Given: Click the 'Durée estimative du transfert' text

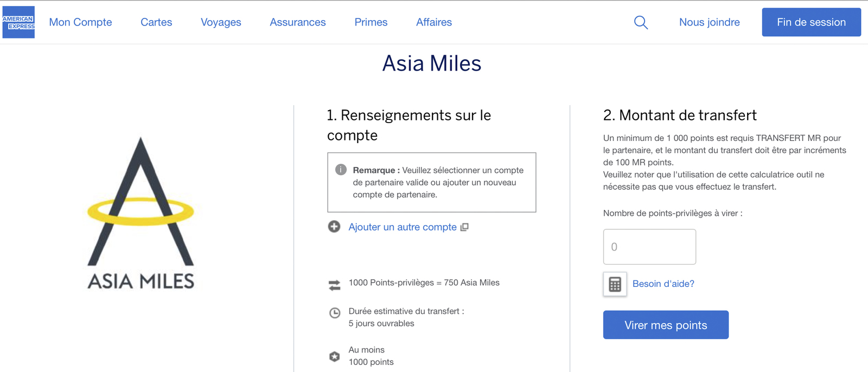Looking at the screenshot, I should pyautogui.click(x=406, y=311).
